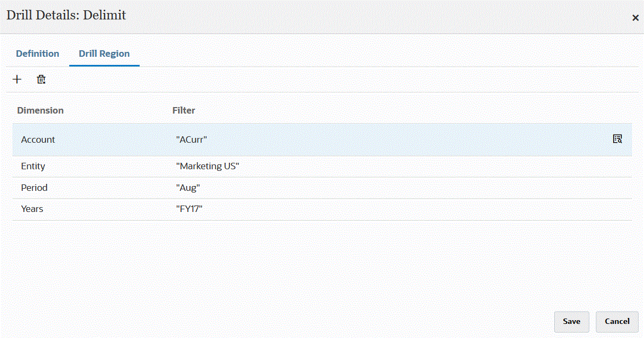
Task: Select the Years dimension cell
Action: pyautogui.click(x=32, y=209)
